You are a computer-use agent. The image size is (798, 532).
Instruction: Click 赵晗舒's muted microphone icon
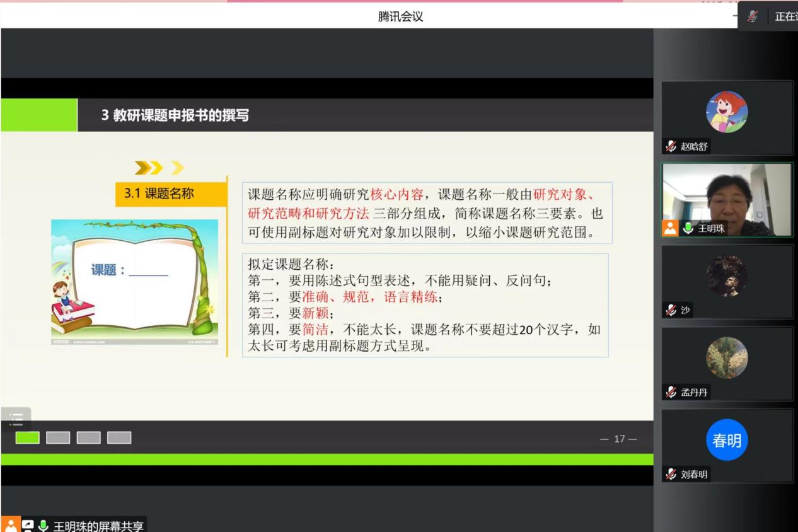click(671, 146)
